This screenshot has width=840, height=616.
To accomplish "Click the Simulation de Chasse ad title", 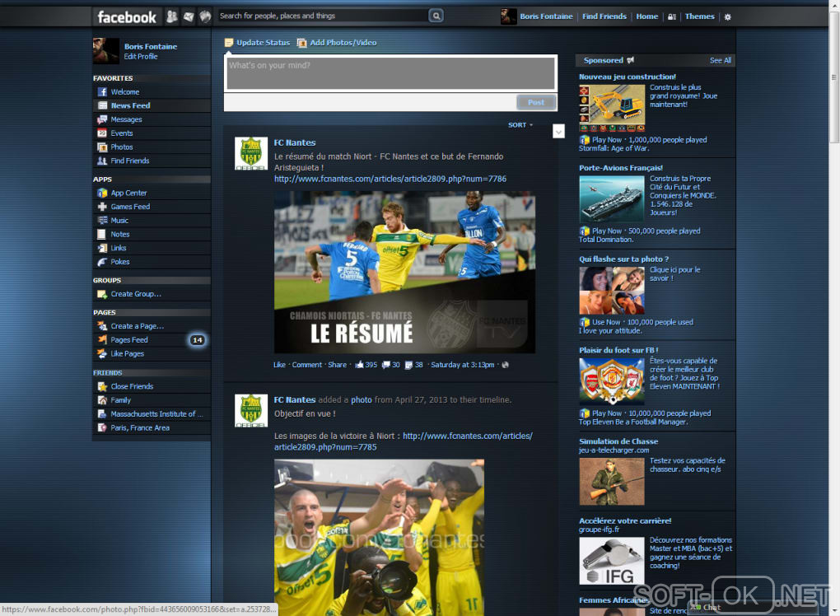I will pos(618,441).
